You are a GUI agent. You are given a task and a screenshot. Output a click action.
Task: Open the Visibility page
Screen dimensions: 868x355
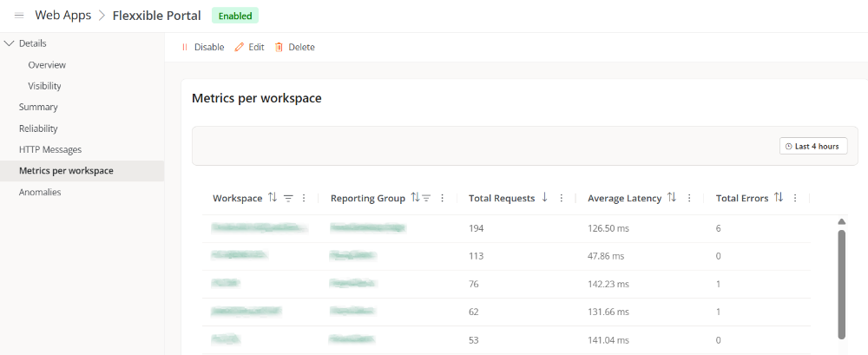pyautogui.click(x=44, y=86)
